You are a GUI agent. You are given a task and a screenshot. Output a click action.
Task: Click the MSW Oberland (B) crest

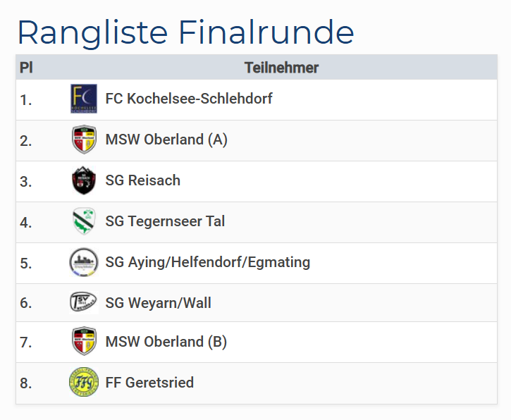pyautogui.click(x=84, y=342)
